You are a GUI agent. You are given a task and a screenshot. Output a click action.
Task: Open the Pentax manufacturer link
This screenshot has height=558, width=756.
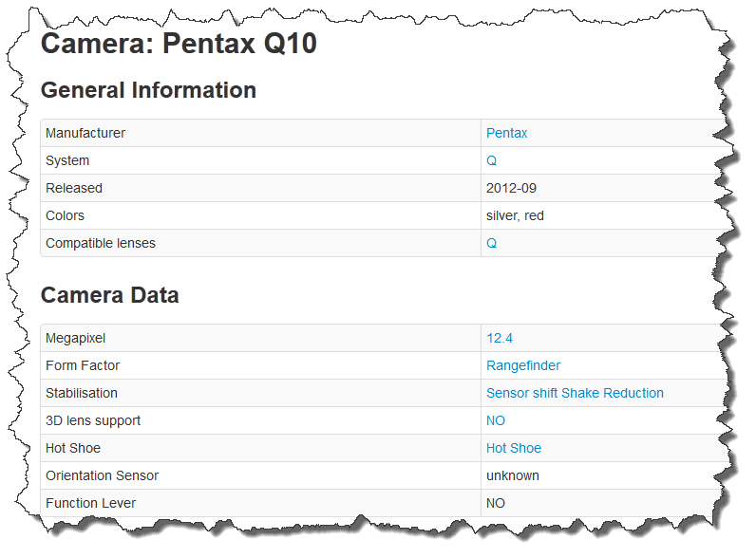[x=506, y=133]
